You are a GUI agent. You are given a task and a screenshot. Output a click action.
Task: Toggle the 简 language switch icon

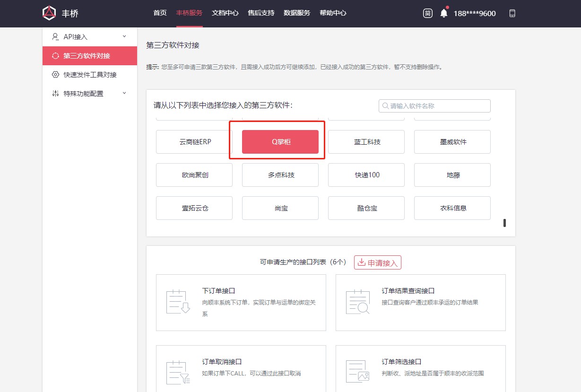pos(427,13)
